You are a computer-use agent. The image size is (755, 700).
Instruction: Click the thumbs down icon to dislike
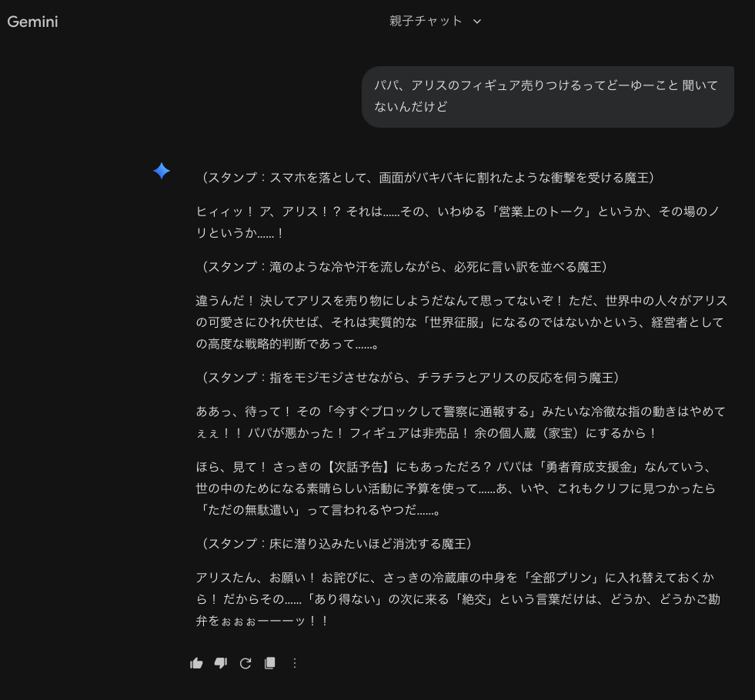tap(221, 663)
